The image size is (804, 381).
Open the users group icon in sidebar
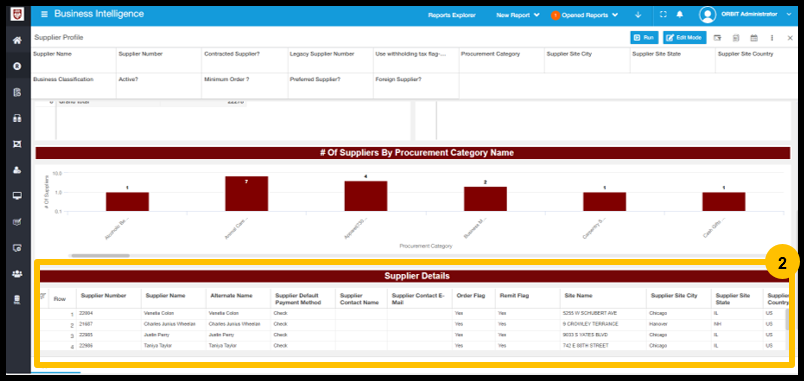[x=17, y=274]
